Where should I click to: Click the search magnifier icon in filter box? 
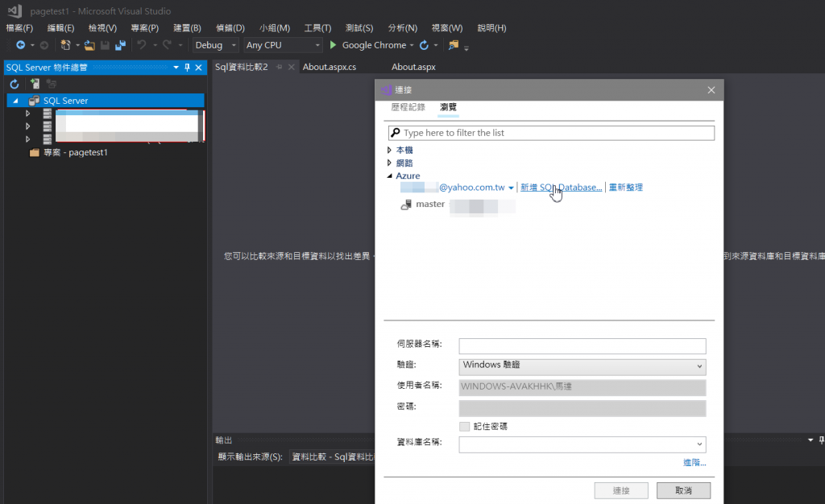click(396, 132)
